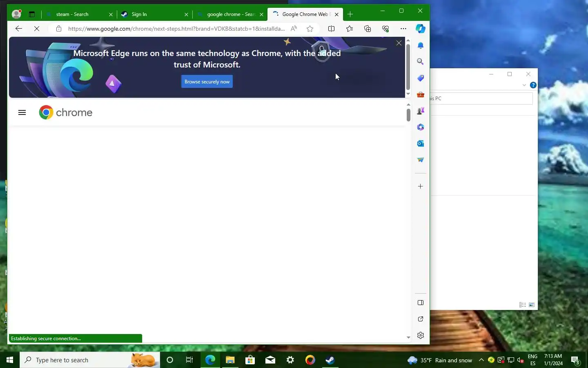588x368 pixels.
Task: Open File Explorer from the taskbar
Action: coord(230,360)
